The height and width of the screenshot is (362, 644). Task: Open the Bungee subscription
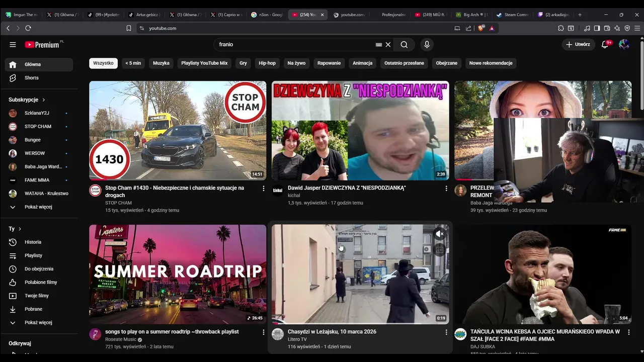[x=39, y=140]
